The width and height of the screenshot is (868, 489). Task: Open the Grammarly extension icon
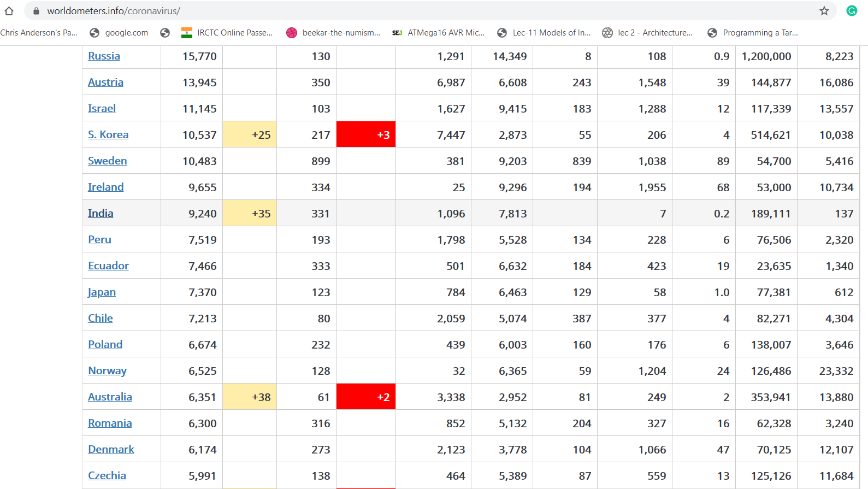[x=852, y=11]
